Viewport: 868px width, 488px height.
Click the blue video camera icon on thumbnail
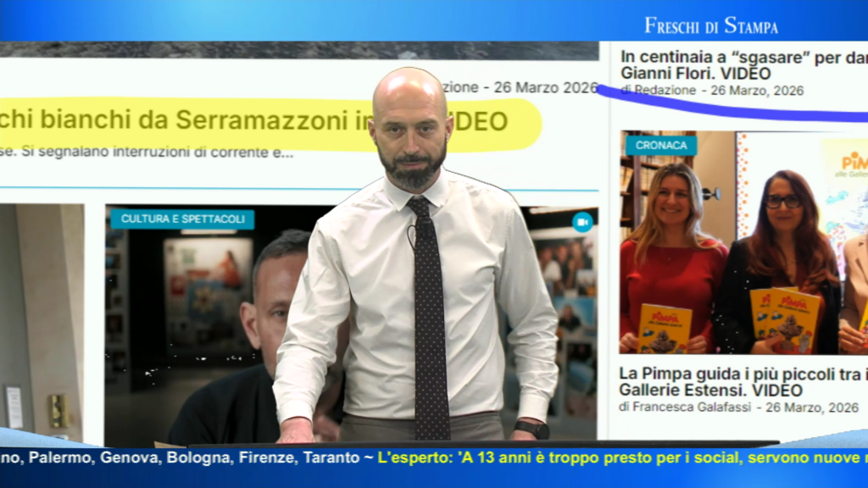pos(581,222)
